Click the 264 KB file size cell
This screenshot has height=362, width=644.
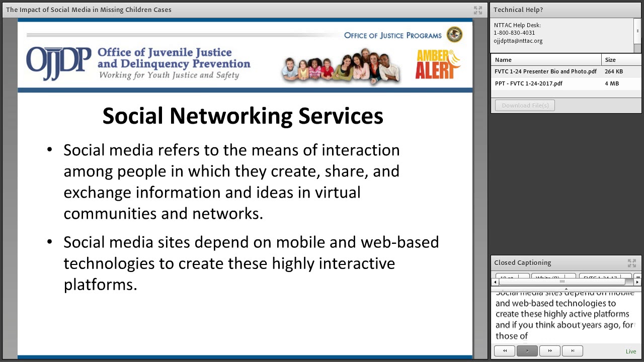614,71
